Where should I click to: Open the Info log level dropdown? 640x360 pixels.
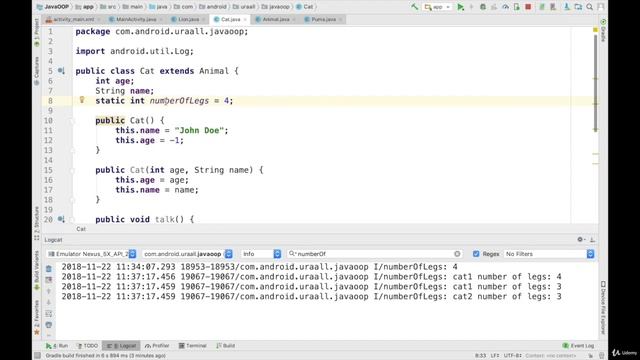click(261, 254)
